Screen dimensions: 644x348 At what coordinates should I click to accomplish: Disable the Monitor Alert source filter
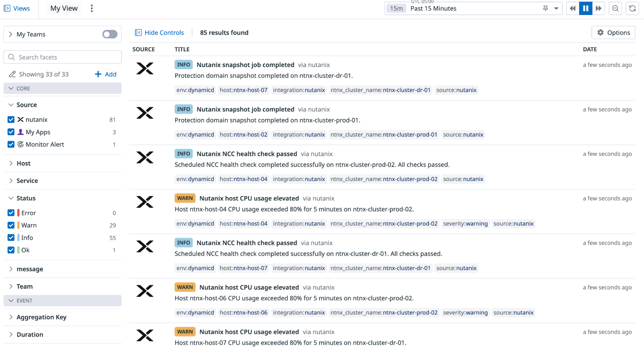(x=11, y=144)
